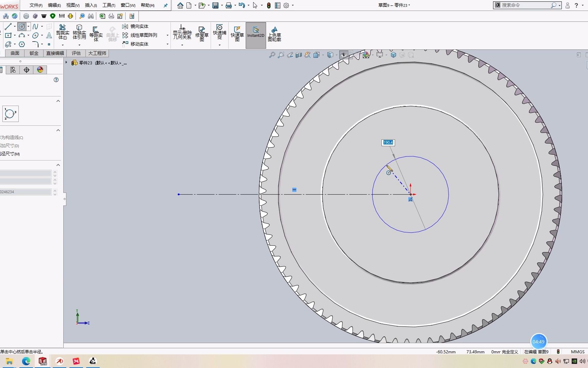This screenshot has width=588, height=368.
Task: Select the Spline sketch tool
Action: (x=35, y=27)
